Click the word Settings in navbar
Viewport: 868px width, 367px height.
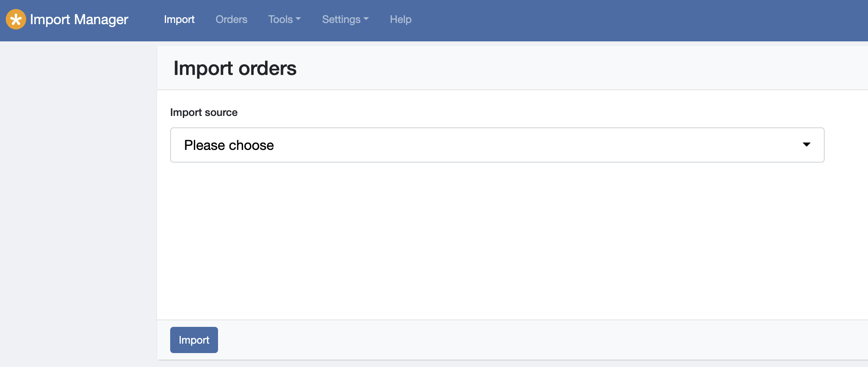[x=341, y=19]
